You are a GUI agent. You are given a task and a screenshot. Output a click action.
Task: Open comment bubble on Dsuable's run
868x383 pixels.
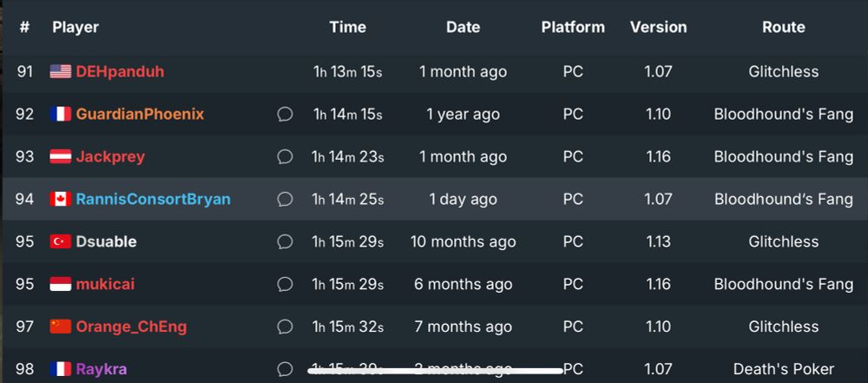pos(285,241)
